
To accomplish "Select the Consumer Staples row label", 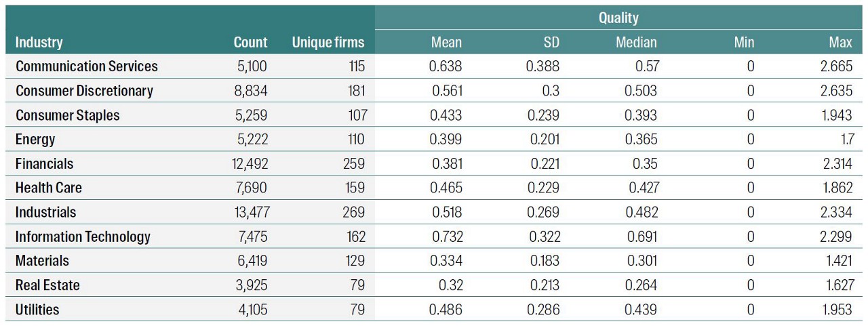I will point(68,115).
